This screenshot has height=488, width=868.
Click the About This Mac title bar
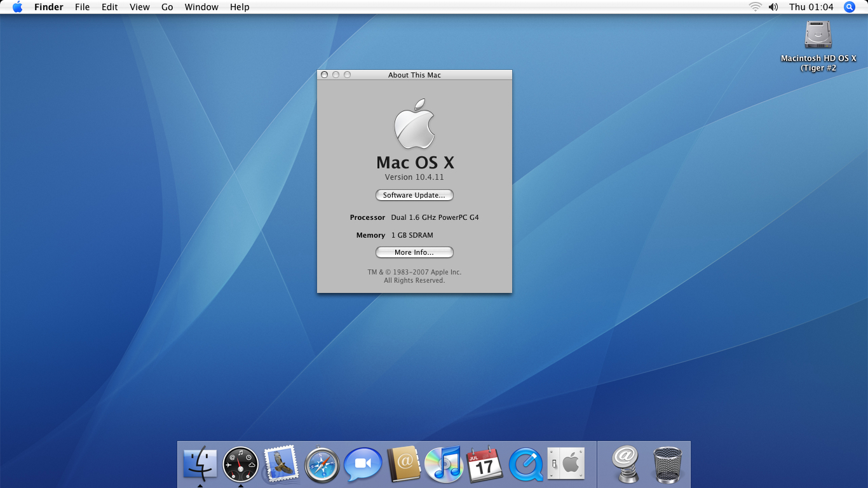pyautogui.click(x=414, y=75)
